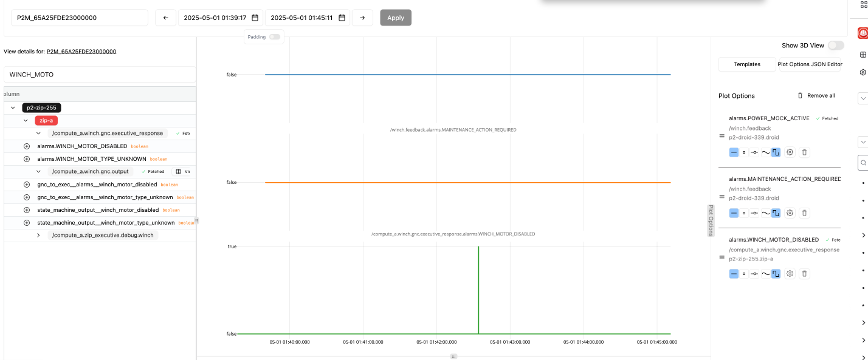Open the Templates button
Viewport: 868px width, 360px height.
point(747,64)
